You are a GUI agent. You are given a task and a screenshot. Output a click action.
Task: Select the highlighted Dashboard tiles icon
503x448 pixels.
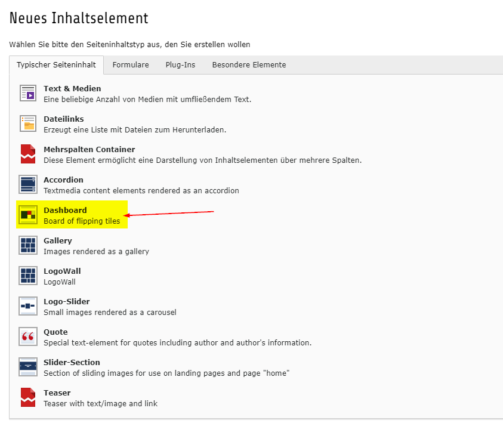tap(28, 215)
